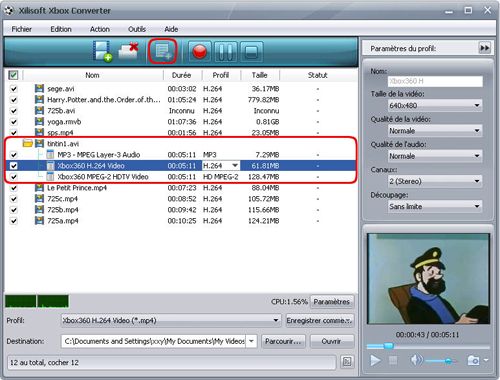Click the Tintin video preview thumbnail
Viewport: 500px width, 380px height.
tap(428, 278)
